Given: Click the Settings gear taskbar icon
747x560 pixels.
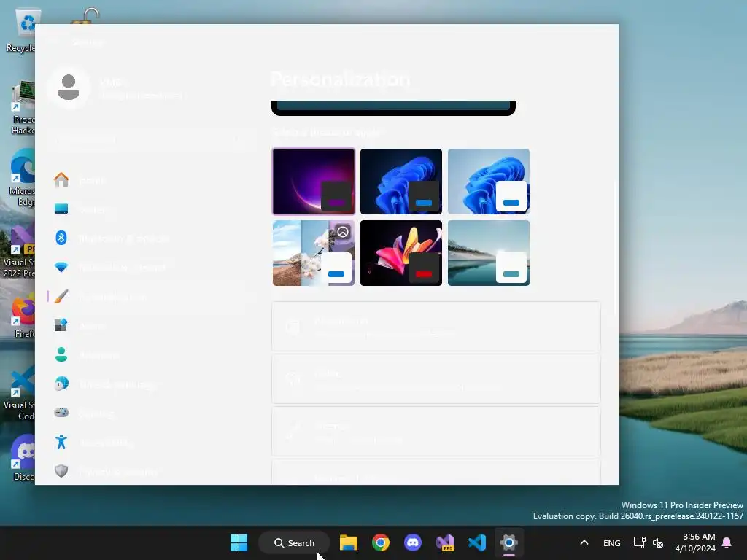Looking at the screenshot, I should click(x=508, y=542).
